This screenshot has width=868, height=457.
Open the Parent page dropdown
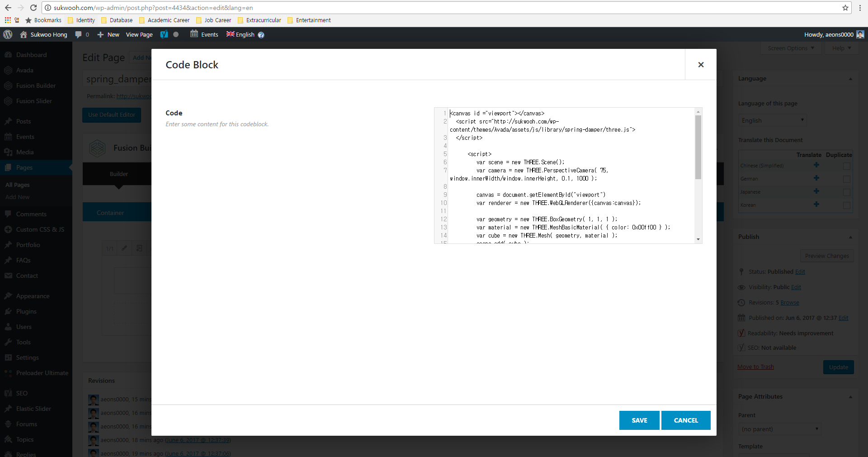tap(780, 429)
